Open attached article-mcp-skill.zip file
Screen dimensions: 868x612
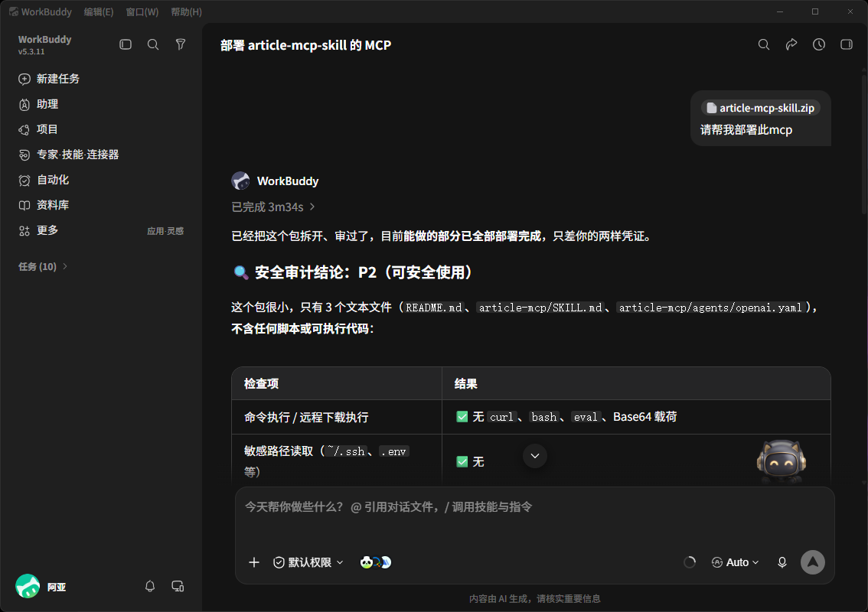click(x=761, y=108)
